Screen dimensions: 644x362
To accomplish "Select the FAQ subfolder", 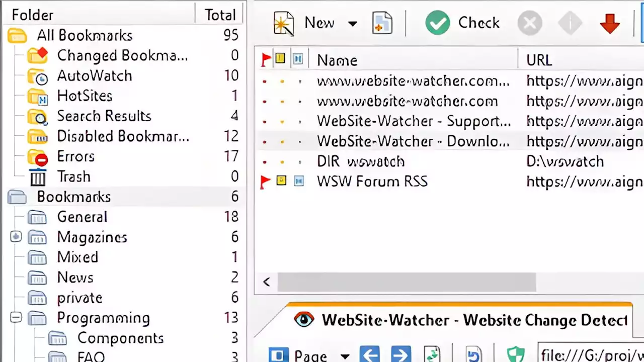I will [91, 357].
